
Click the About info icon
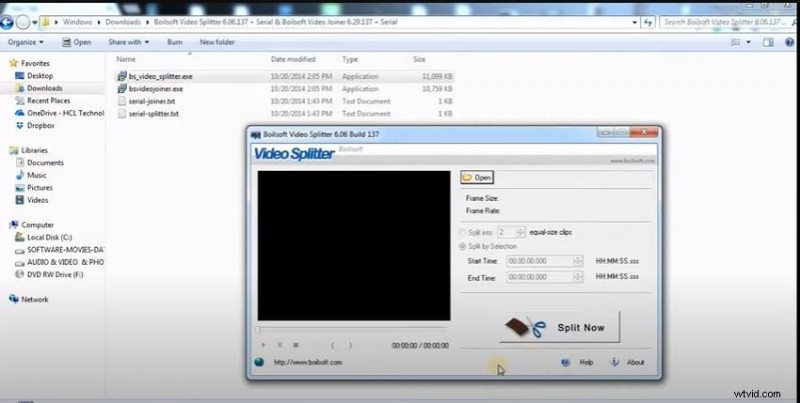click(x=615, y=362)
